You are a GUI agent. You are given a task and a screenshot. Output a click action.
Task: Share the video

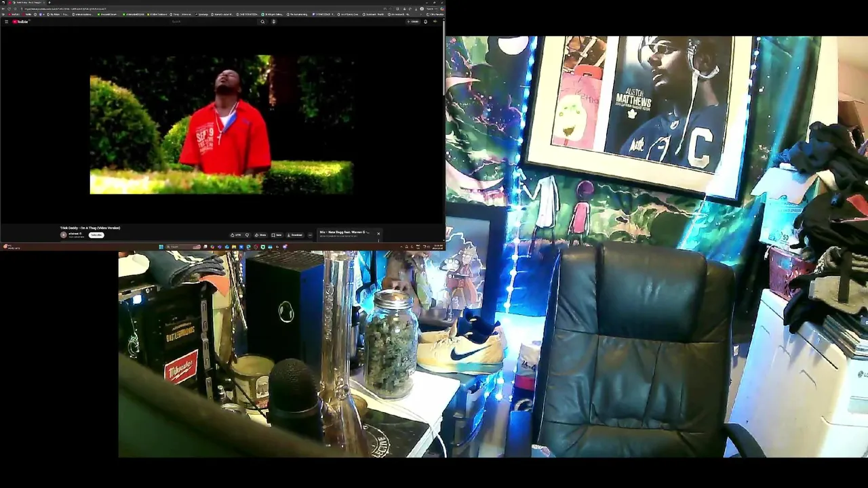(x=260, y=235)
